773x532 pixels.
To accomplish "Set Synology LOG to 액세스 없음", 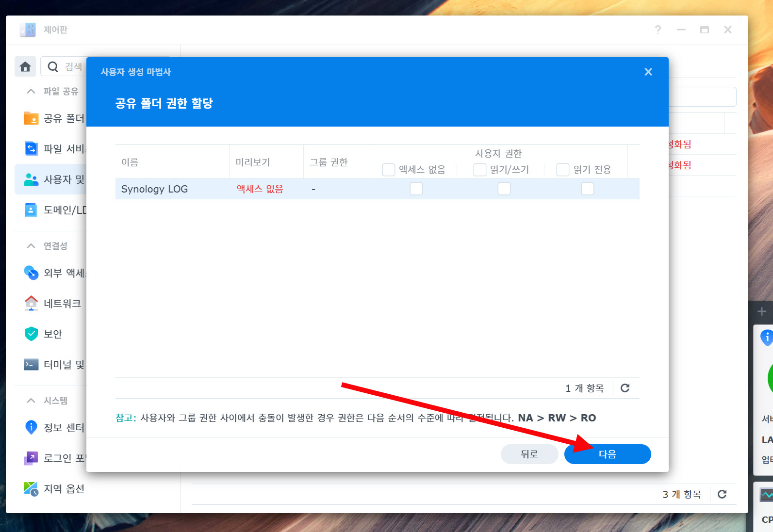I will click(416, 189).
